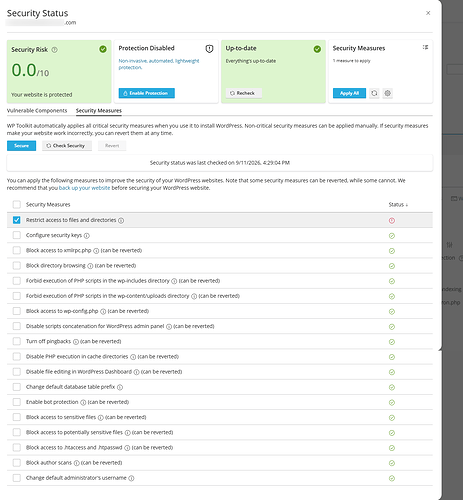The width and height of the screenshot is (463, 500).
Task: Click red warning status icon for Restrict access
Action: pyautogui.click(x=392, y=221)
